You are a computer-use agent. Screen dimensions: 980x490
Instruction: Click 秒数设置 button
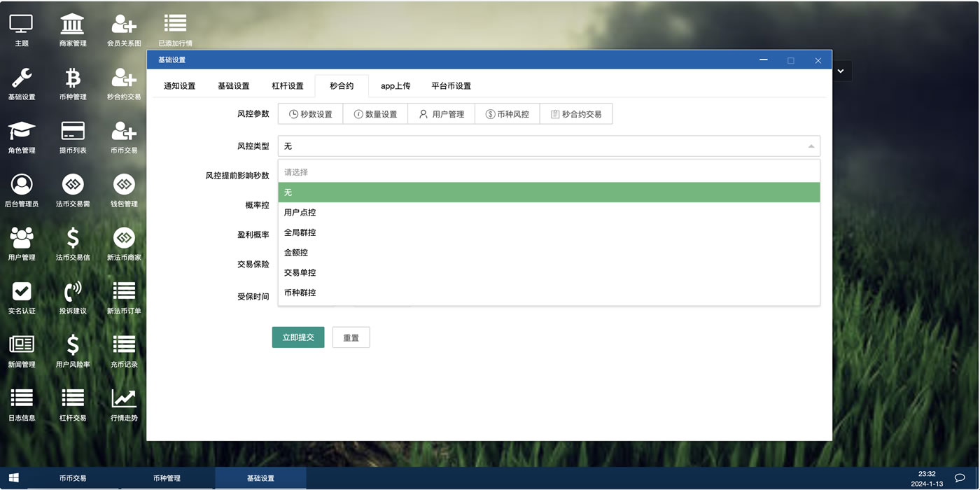[x=310, y=114]
